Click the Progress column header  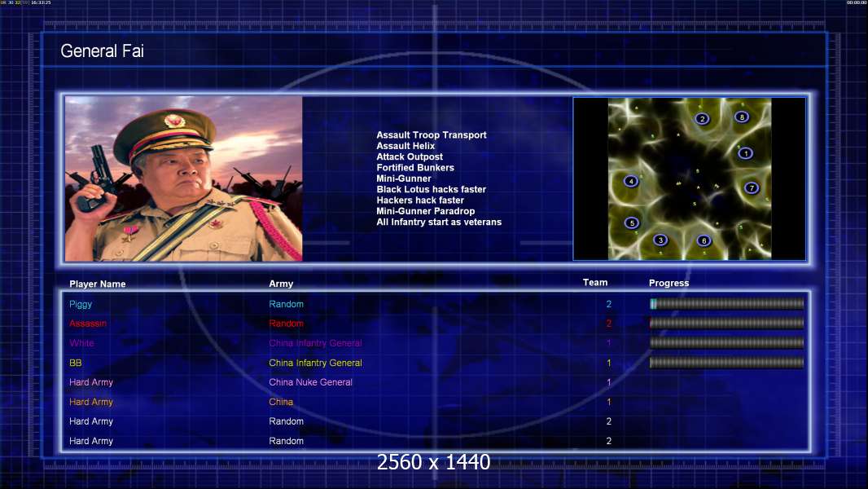(x=669, y=283)
